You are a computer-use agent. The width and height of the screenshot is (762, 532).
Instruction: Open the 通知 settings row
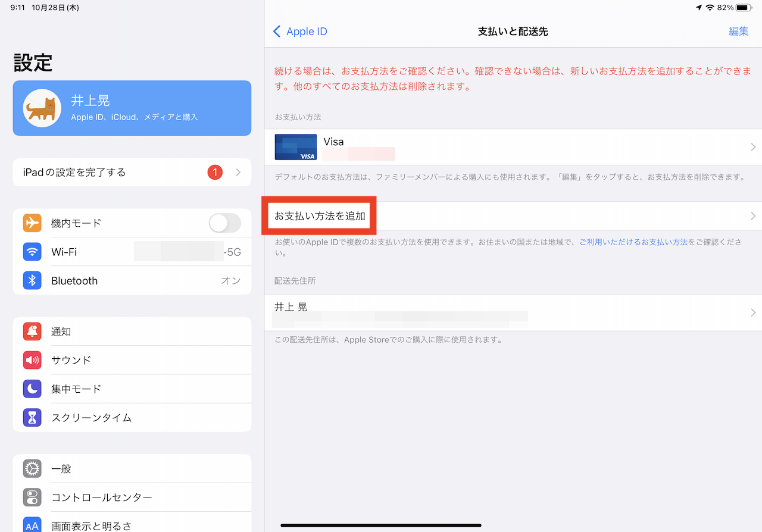[x=132, y=331]
